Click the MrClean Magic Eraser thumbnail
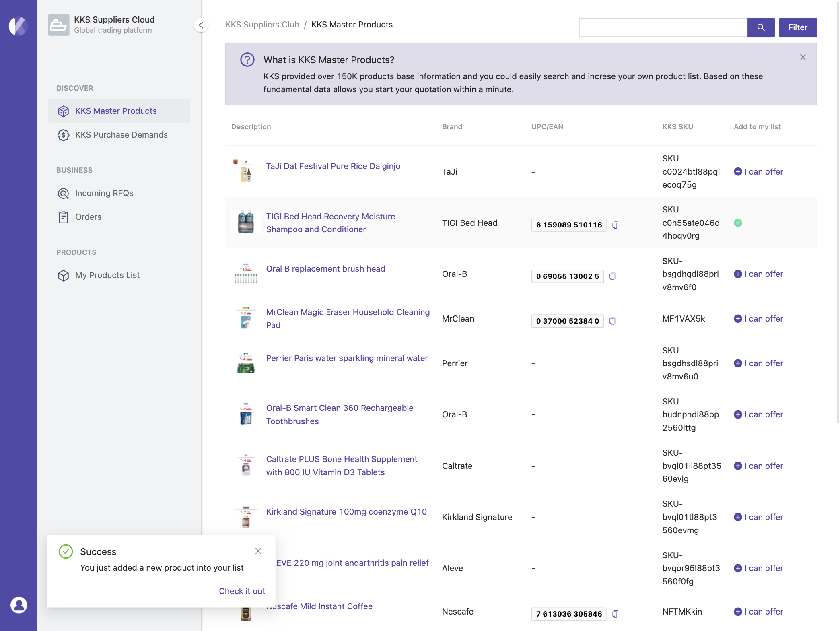This screenshot has height=631, width=840. pos(246,318)
